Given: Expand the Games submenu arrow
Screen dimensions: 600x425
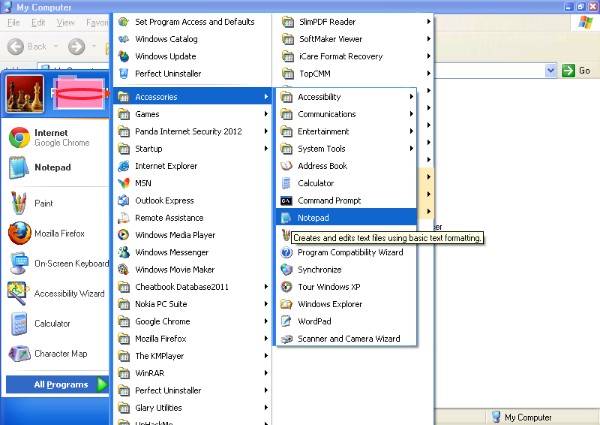Looking at the screenshot, I should [x=266, y=114].
